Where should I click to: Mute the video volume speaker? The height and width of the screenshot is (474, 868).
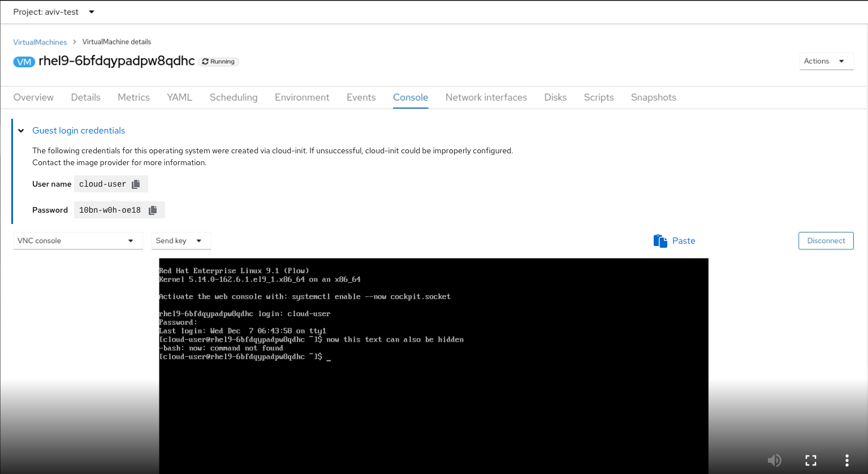point(774,460)
